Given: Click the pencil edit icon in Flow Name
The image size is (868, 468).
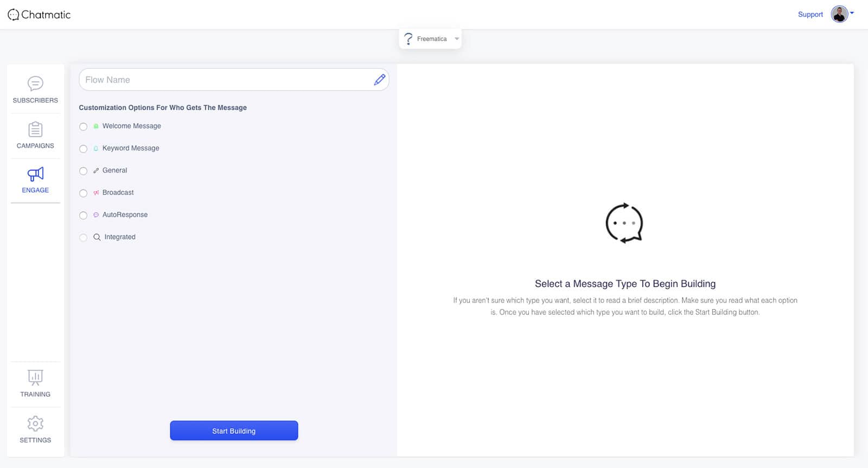Looking at the screenshot, I should tap(380, 80).
